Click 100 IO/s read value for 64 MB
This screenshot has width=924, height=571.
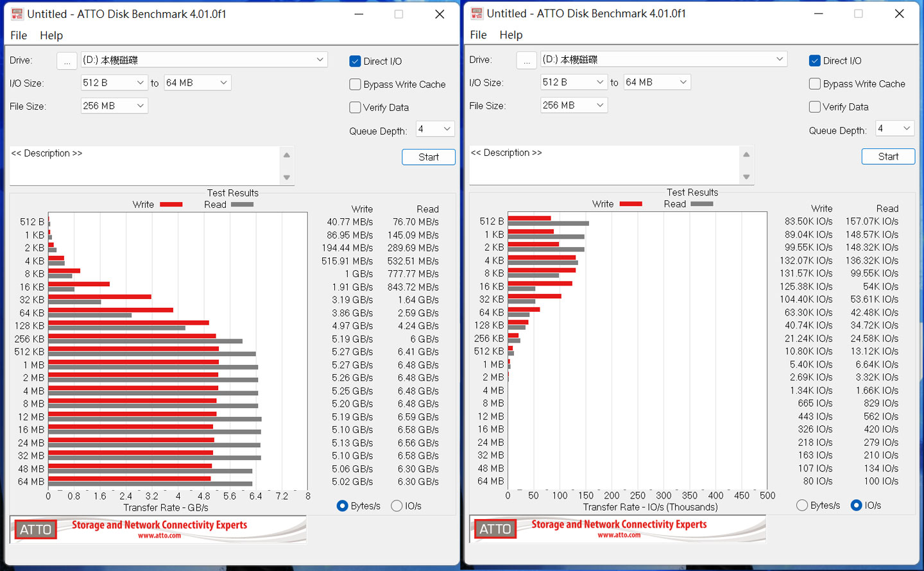click(881, 481)
